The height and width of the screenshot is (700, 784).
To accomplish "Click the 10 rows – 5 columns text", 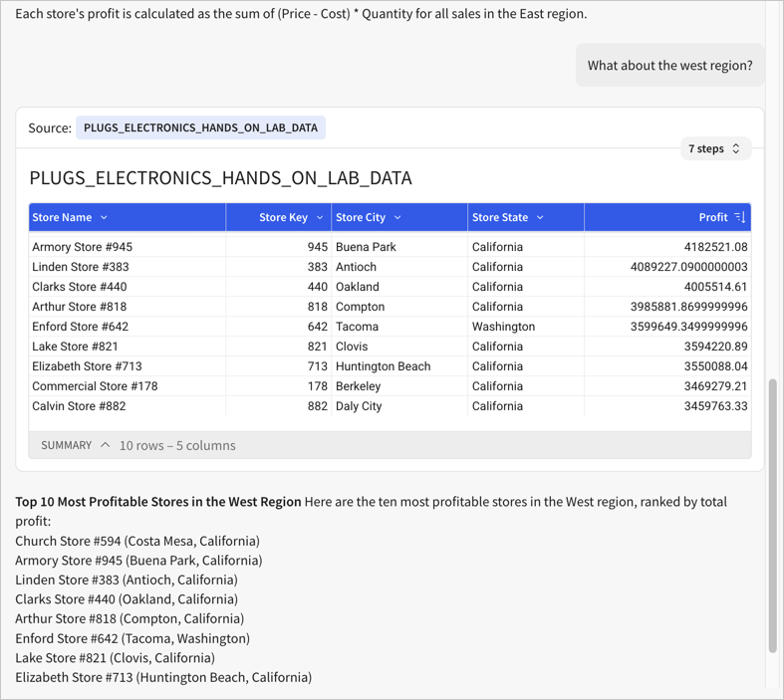I will (x=177, y=445).
